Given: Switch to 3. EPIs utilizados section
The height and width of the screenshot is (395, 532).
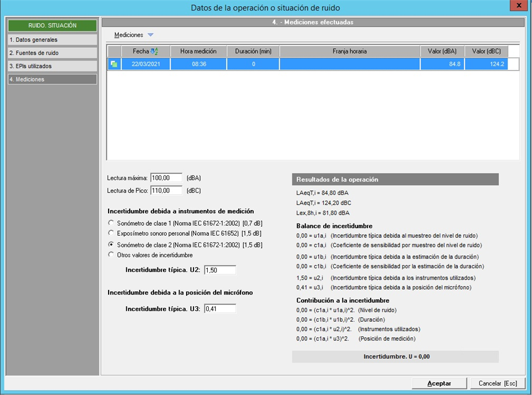Looking at the screenshot, I should (x=52, y=66).
